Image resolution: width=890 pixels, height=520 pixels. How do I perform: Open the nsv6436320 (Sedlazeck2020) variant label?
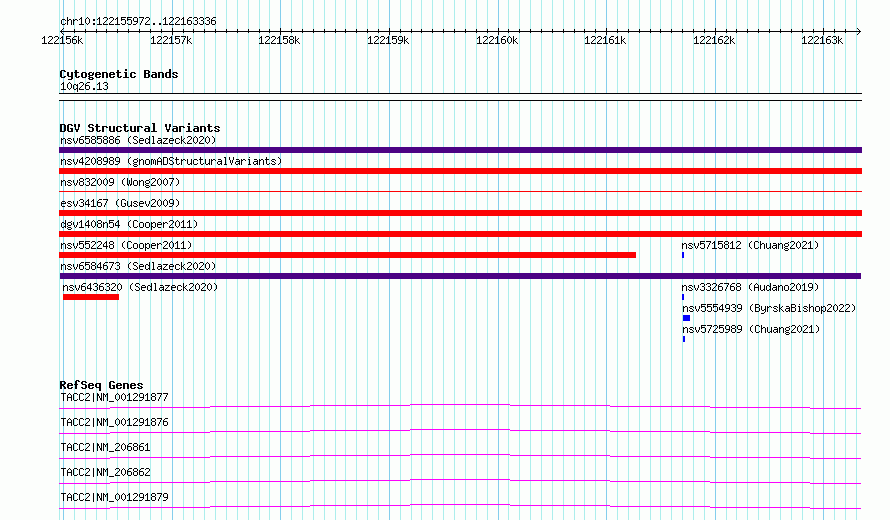click(x=140, y=287)
